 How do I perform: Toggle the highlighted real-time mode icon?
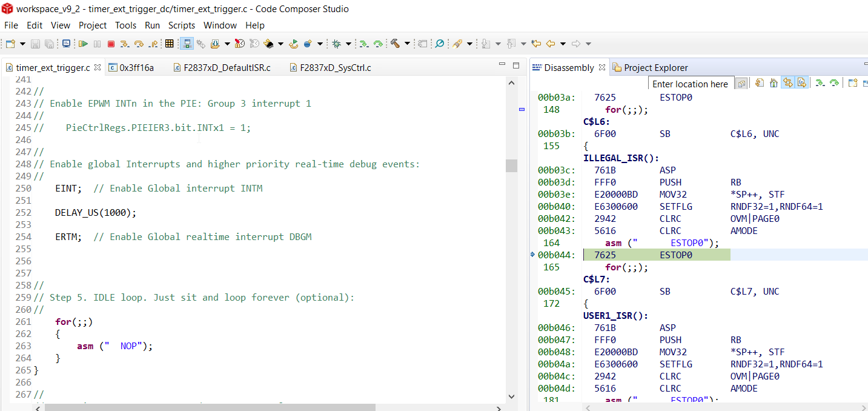187,44
